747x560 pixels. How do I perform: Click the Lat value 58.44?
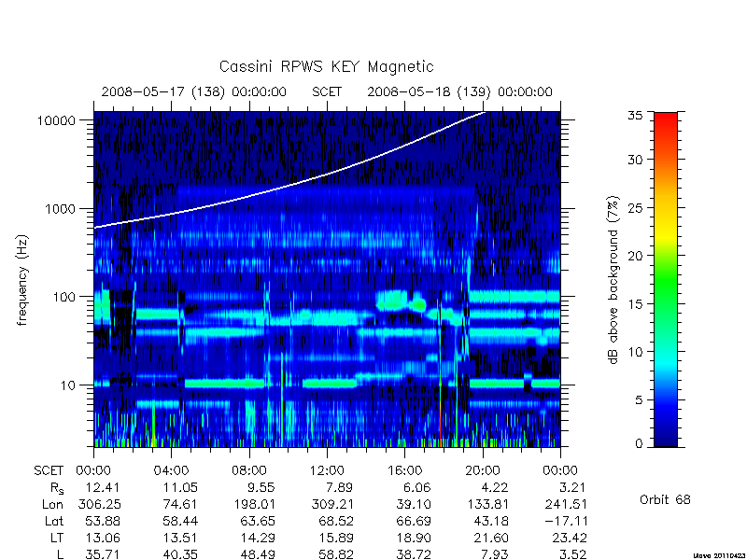[x=180, y=522]
